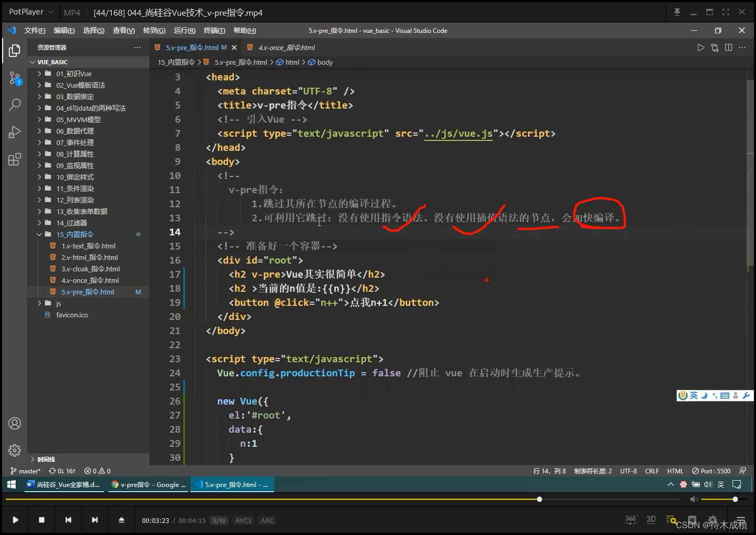This screenshot has height=535, width=756.
Task: Click master* branch in status bar
Action: 26,471
